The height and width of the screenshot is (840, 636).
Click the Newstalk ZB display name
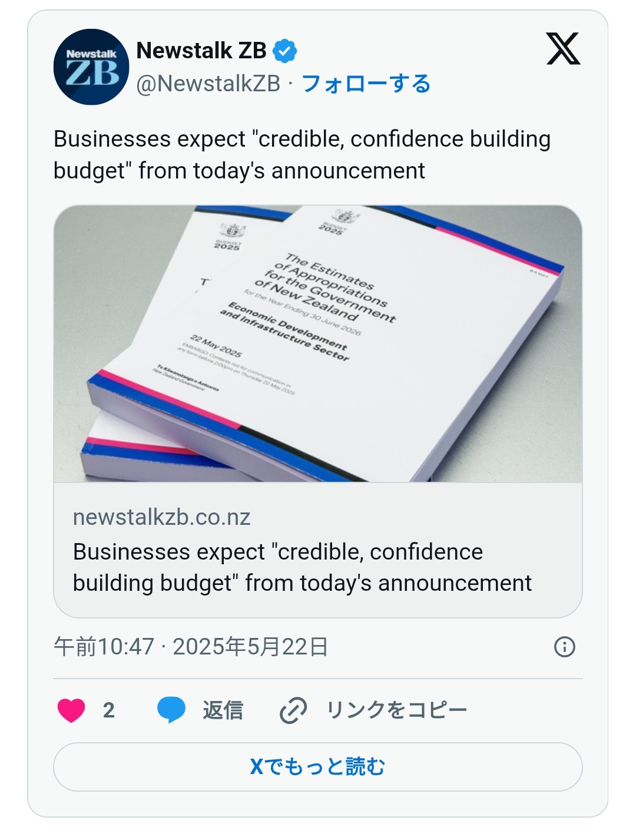tap(201, 51)
